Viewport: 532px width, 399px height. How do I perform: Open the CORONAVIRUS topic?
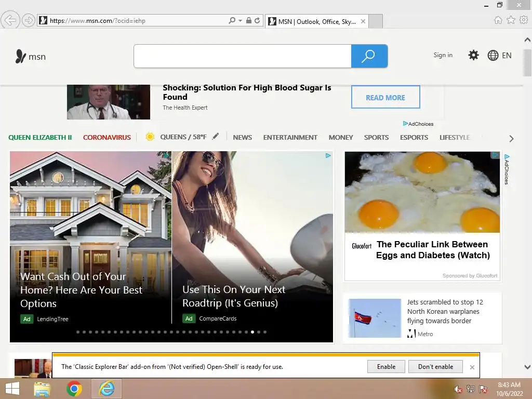click(x=107, y=137)
